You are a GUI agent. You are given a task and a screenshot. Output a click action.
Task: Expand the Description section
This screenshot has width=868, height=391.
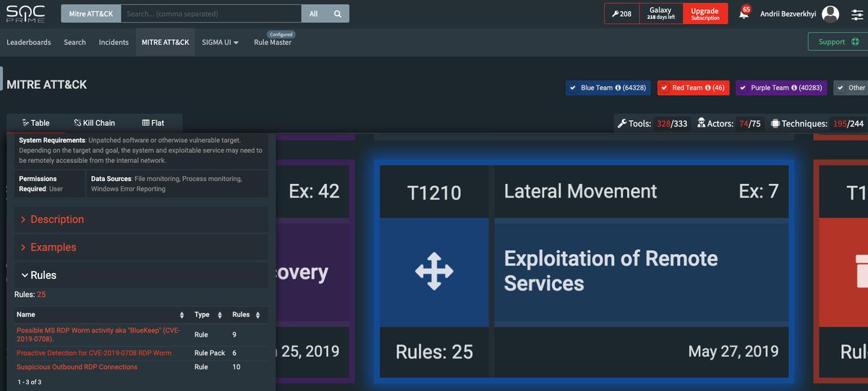point(141,219)
